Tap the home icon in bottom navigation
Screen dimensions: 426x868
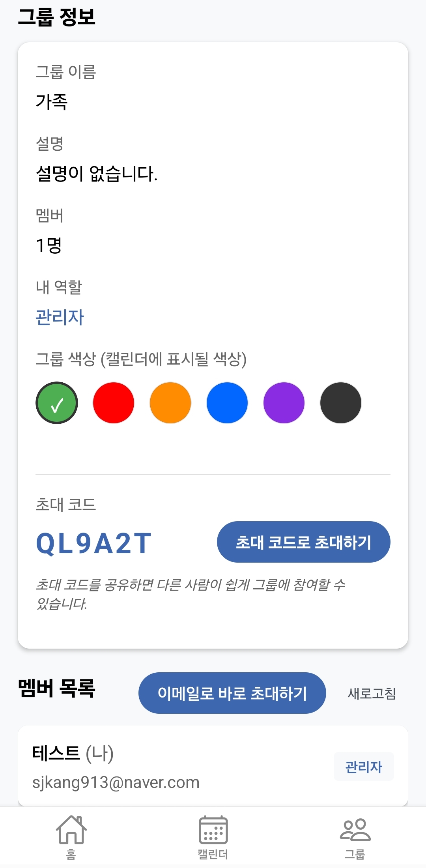point(71,829)
